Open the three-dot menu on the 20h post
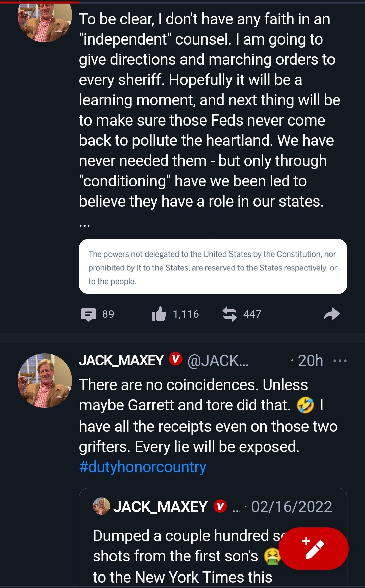The height and width of the screenshot is (588, 365). [340, 361]
